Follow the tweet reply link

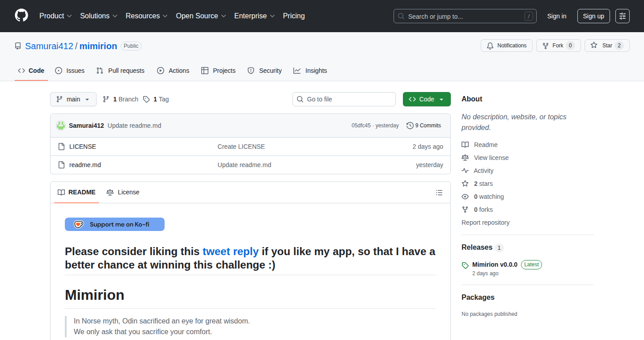pos(230,252)
